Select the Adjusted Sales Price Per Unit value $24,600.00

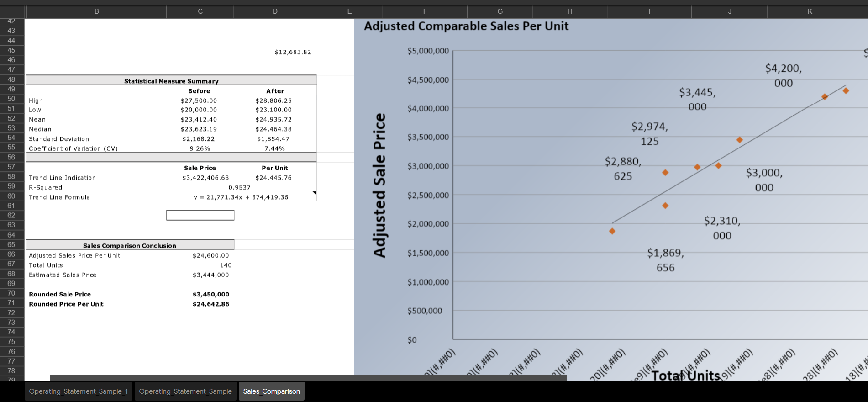[x=211, y=256]
